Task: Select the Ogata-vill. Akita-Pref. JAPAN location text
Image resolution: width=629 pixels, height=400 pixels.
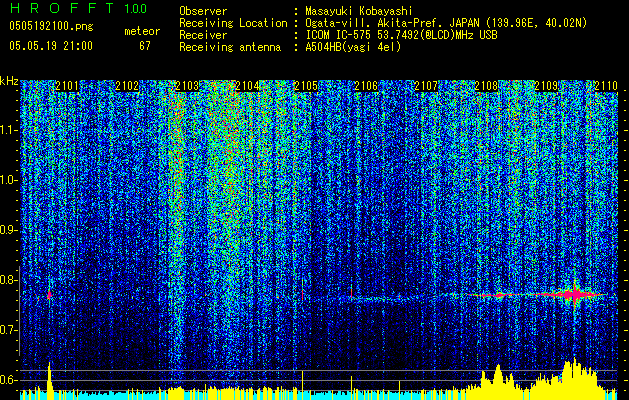Action: click(x=446, y=23)
